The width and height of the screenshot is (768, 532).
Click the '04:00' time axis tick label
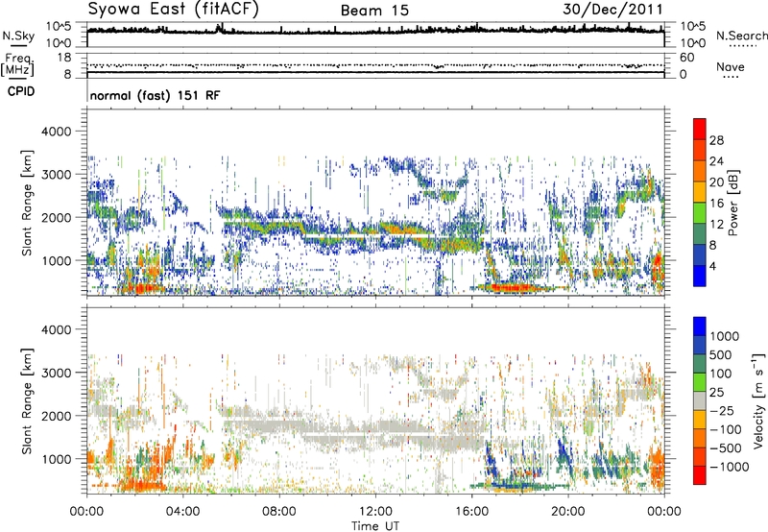(182, 512)
